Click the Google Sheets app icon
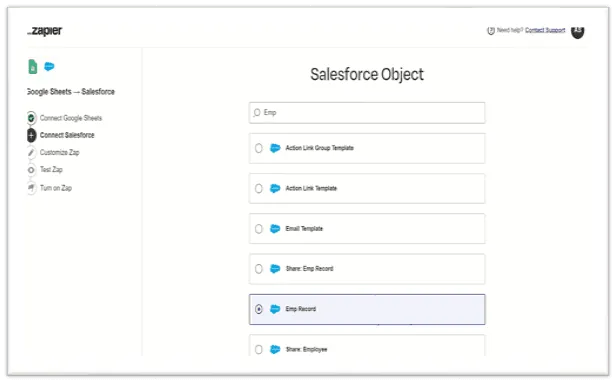This screenshot has width=614, height=384. tap(33, 67)
